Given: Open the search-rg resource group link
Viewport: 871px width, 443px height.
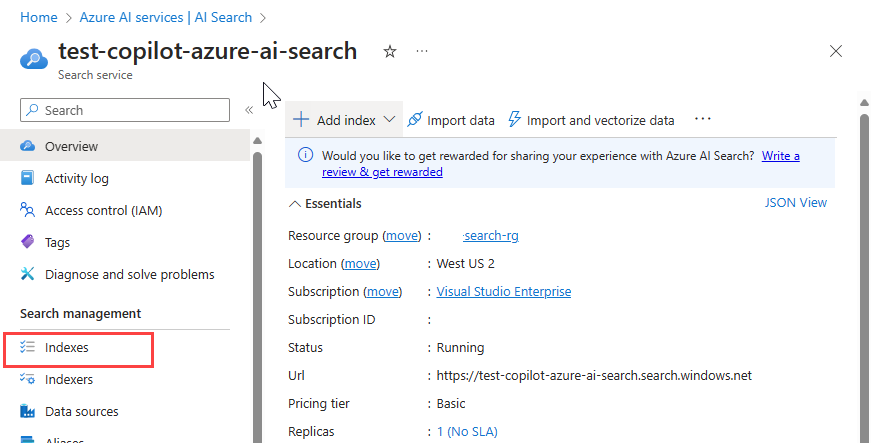Looking at the screenshot, I should pos(491,235).
